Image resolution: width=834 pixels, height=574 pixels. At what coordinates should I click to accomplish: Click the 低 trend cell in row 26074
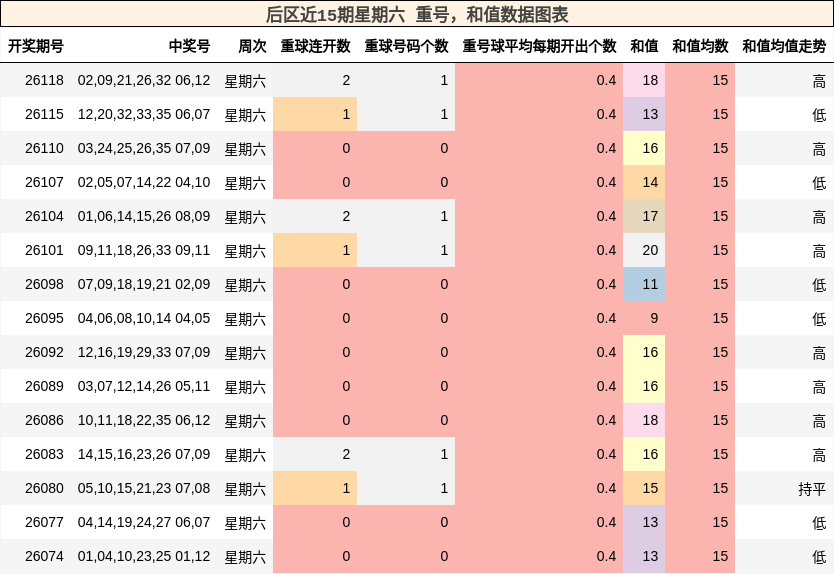[x=784, y=557]
